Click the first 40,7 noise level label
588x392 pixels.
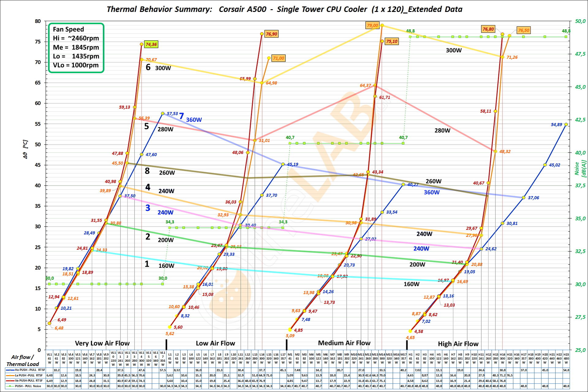pyautogui.click(x=290, y=138)
